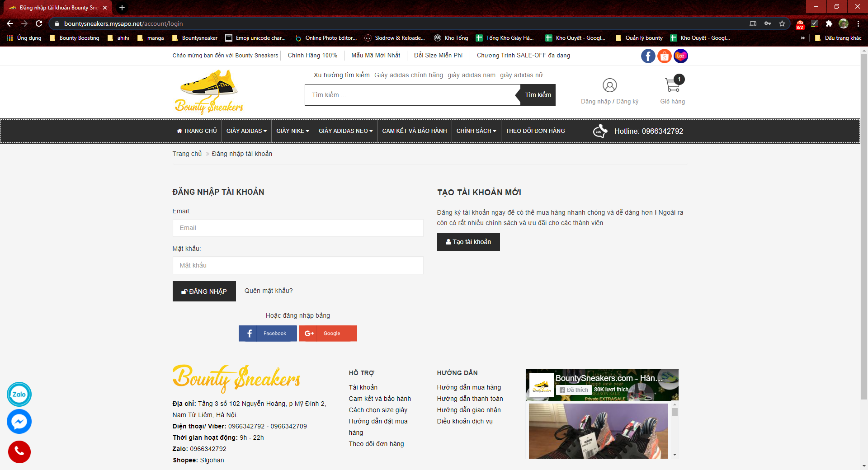The height and width of the screenshot is (470, 868).
Task: Open Điều khoản dịch vụ footer link
Action: [465, 421]
